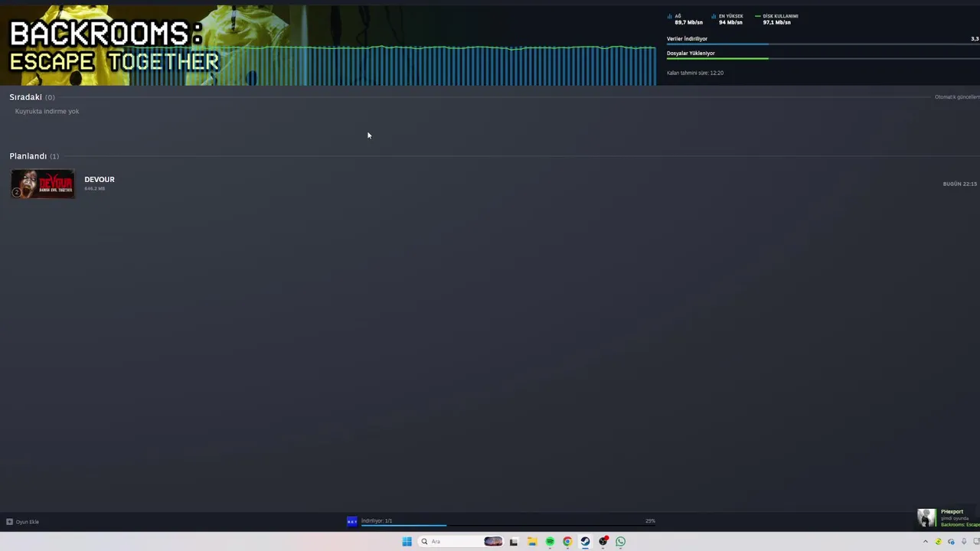Click the PHexport username text
The width and height of the screenshot is (980, 551).
pos(952,511)
